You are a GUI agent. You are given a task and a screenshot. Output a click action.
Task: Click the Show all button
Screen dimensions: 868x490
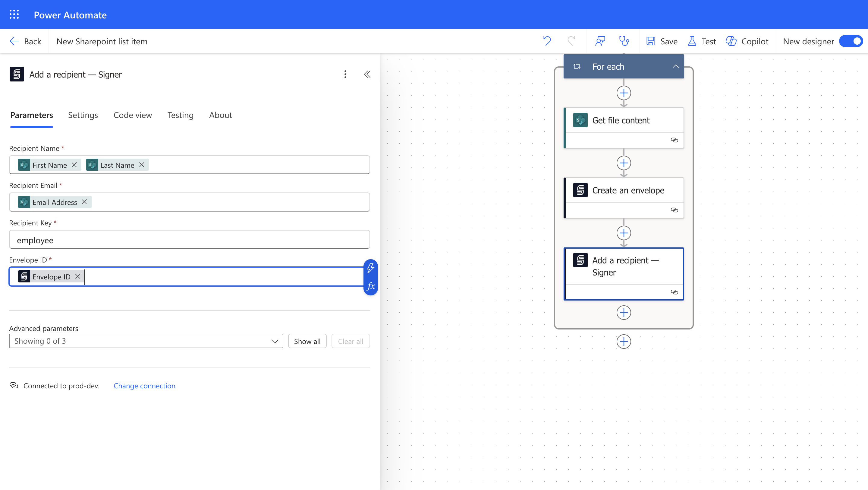tap(307, 341)
